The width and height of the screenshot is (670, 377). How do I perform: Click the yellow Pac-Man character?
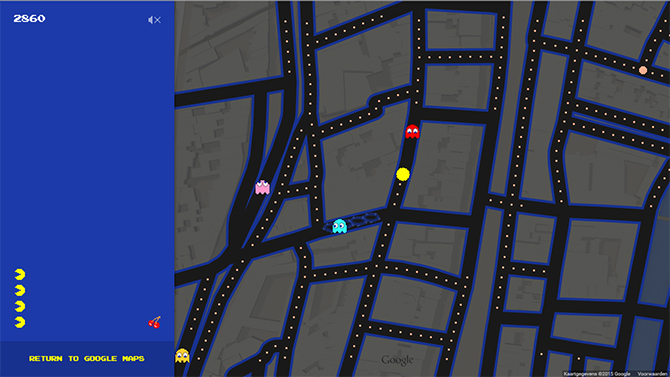coord(403,174)
